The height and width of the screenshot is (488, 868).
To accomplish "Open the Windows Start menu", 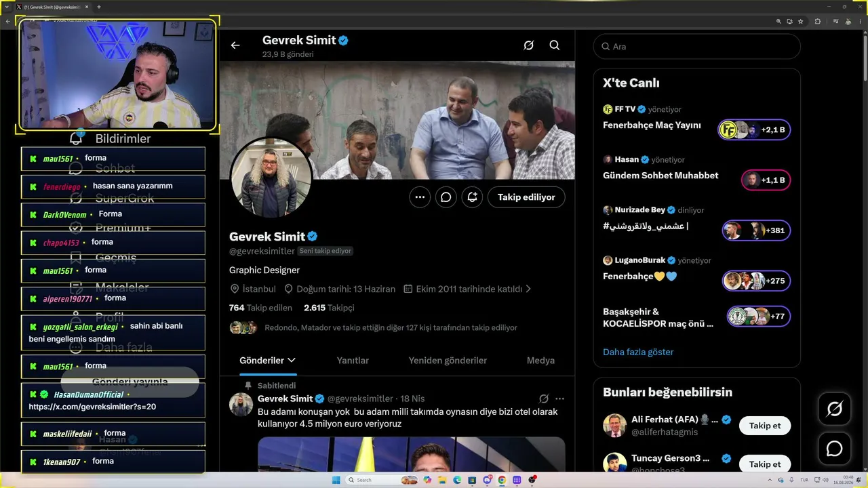I will click(x=336, y=480).
